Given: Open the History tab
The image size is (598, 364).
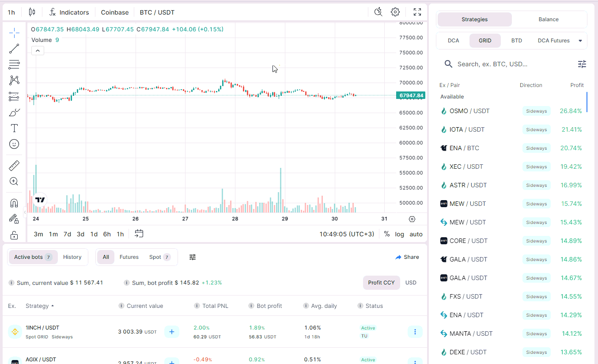Looking at the screenshot, I should pos(72,257).
